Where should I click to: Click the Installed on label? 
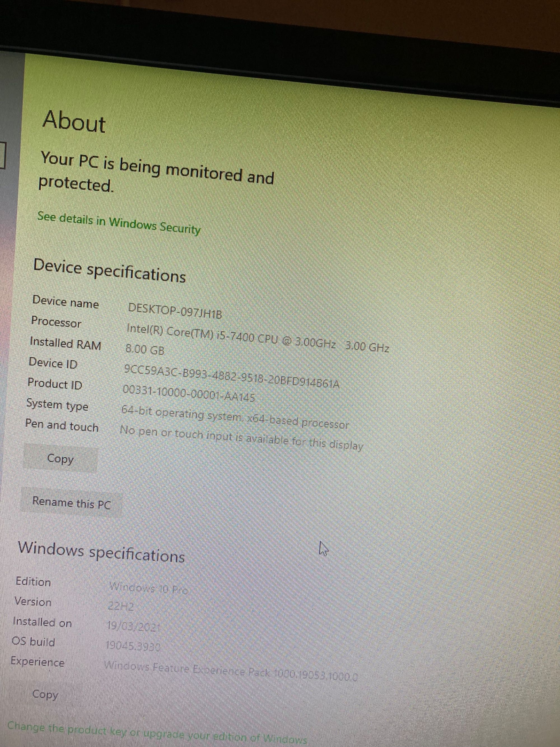click(x=42, y=622)
